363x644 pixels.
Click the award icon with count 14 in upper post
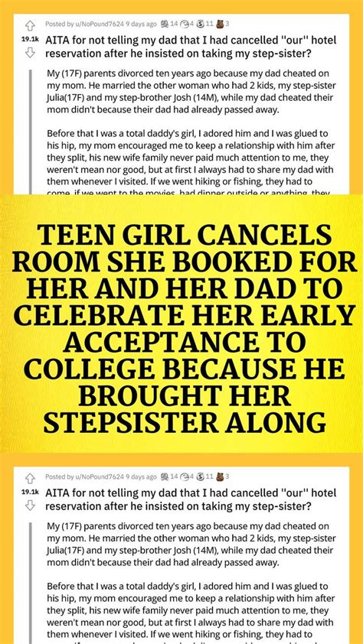[x=165, y=24]
